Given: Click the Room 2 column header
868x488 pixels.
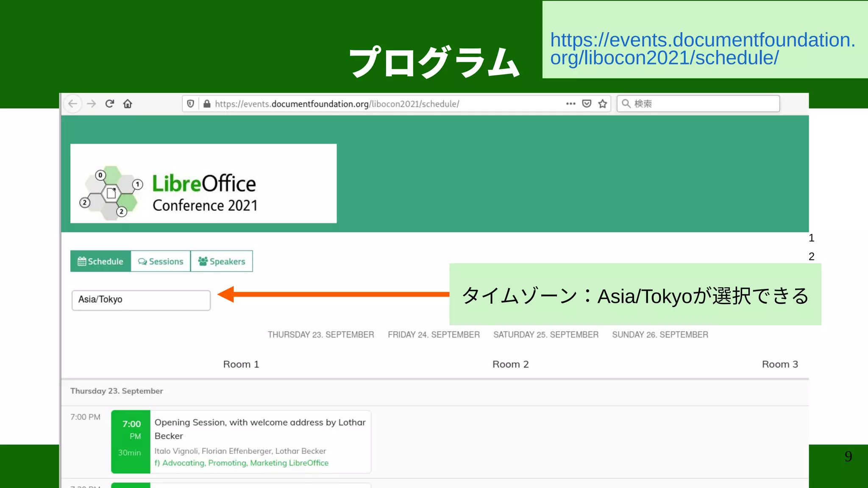Looking at the screenshot, I should [510, 364].
